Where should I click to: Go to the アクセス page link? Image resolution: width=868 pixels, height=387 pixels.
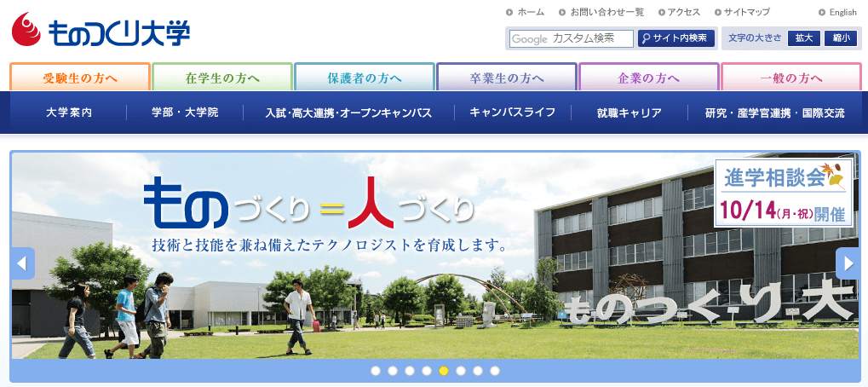[x=683, y=12]
